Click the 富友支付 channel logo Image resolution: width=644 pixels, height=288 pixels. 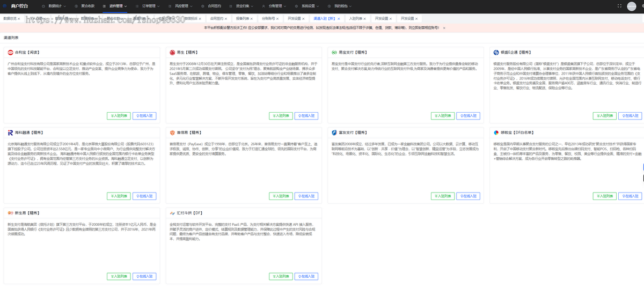pos(334,132)
